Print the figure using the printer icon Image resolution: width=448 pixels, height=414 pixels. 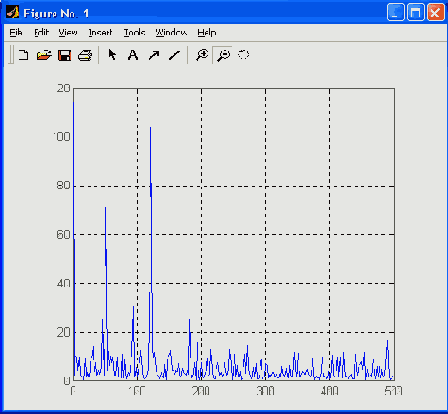pos(85,55)
